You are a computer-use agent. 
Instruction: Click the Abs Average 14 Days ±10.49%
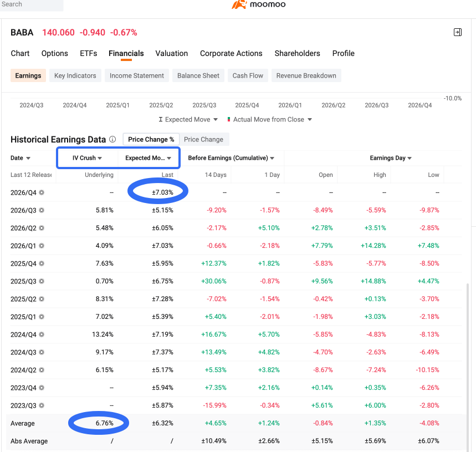[214, 441]
